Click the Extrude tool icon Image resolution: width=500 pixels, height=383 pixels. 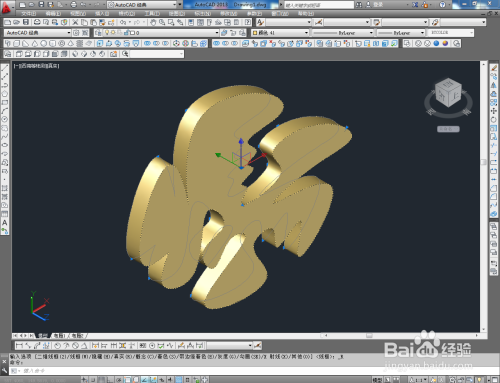[100, 43]
